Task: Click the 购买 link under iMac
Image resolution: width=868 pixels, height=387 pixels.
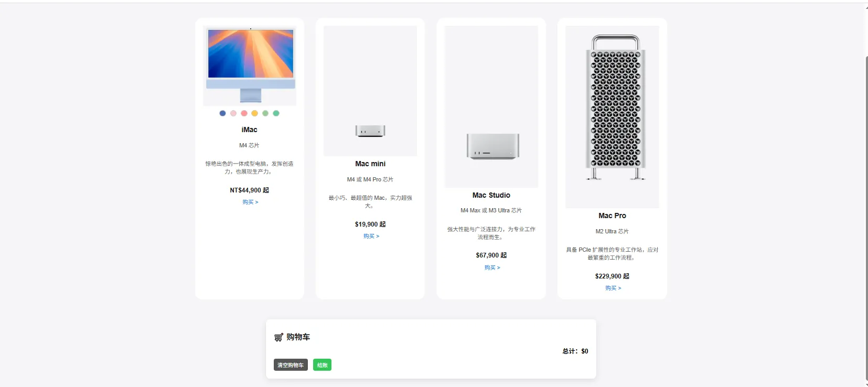Action: tap(250, 202)
